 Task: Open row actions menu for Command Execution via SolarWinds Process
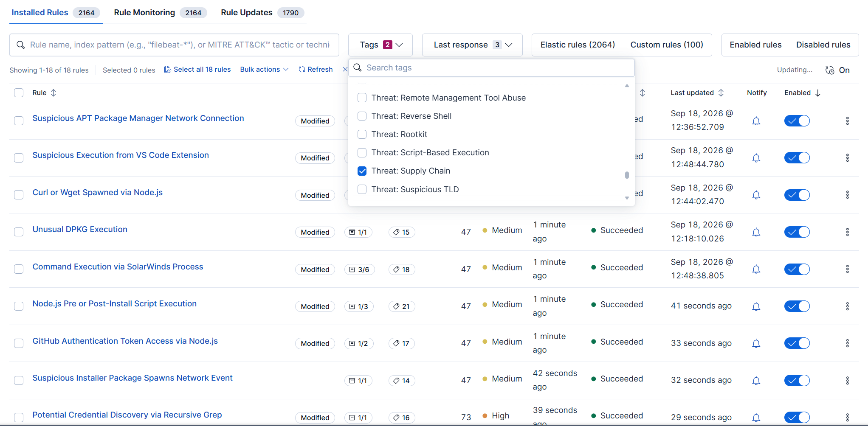[847, 269]
